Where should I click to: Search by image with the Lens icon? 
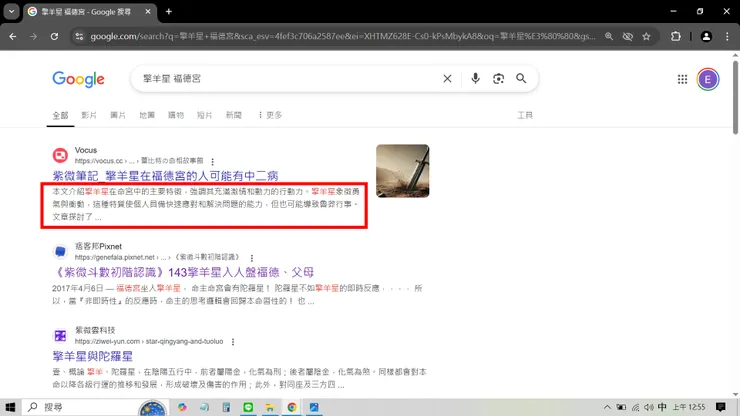pyautogui.click(x=498, y=78)
